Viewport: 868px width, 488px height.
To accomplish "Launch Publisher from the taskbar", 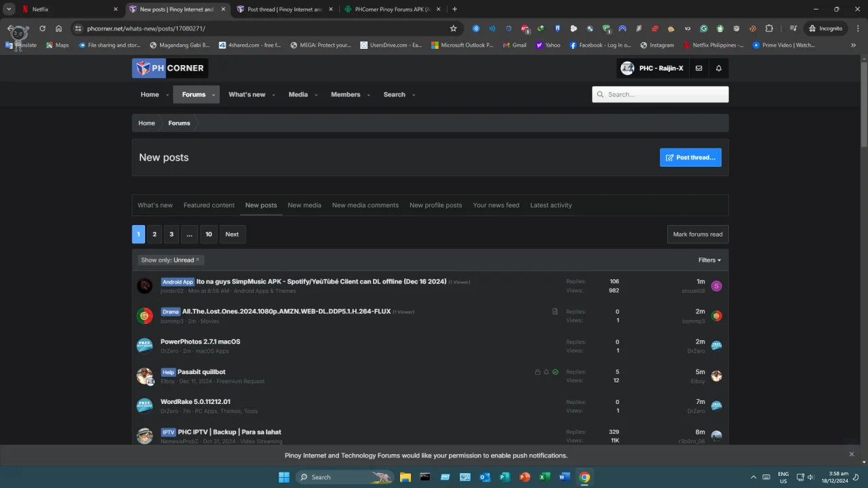I will coord(505,477).
